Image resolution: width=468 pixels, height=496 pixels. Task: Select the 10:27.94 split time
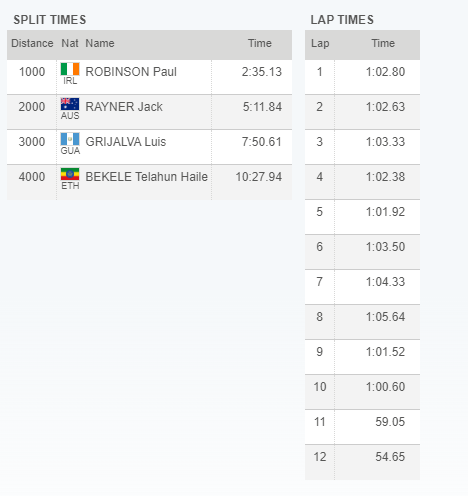tap(259, 177)
